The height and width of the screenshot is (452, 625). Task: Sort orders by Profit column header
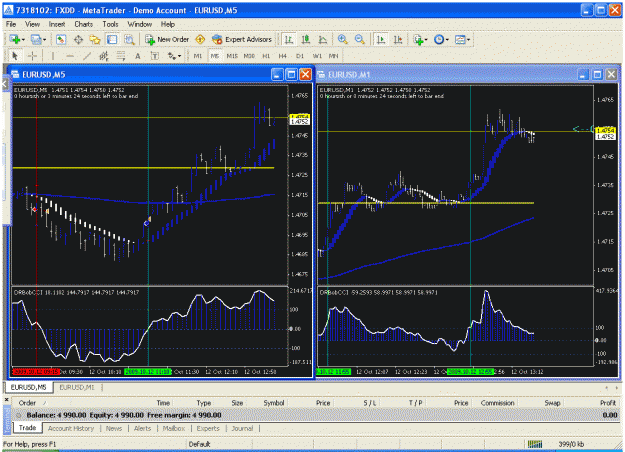608,403
